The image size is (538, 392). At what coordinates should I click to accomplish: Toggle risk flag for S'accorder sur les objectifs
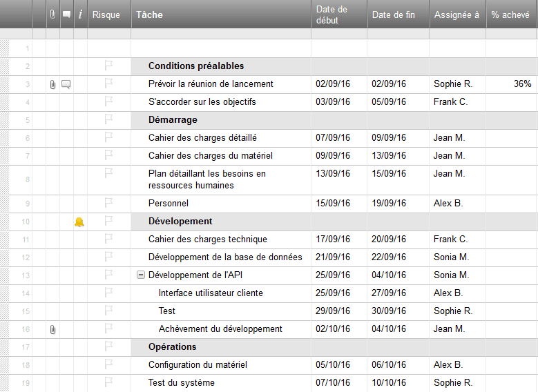pyautogui.click(x=108, y=101)
